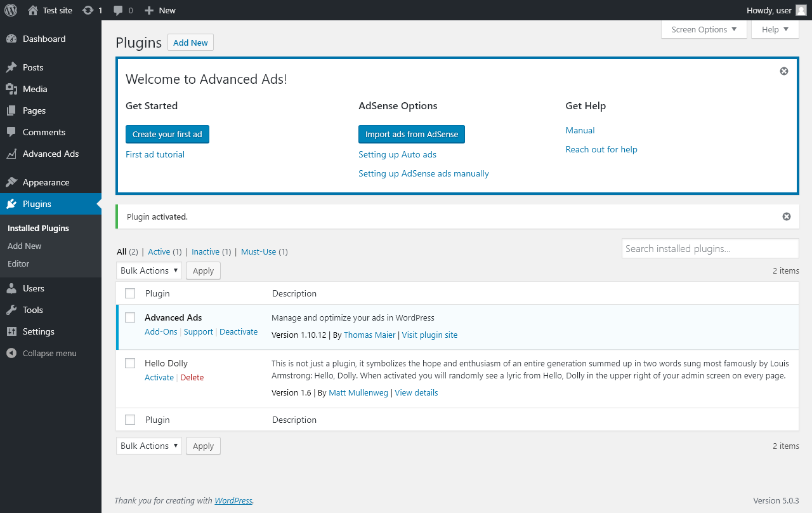This screenshot has width=812, height=513.
Task: Click the Plugins plug icon in the sidebar
Action: point(11,204)
